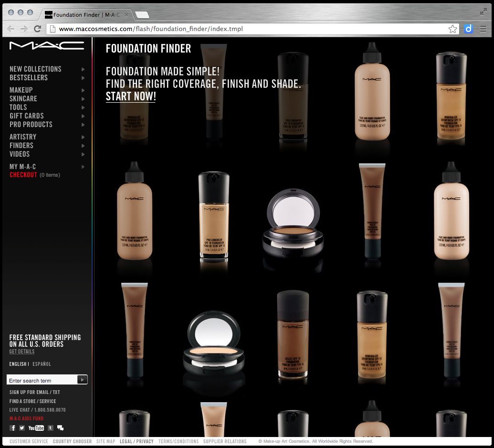The width and height of the screenshot is (494, 448).
Task: Open Legal / Privacy footer link
Action: (137, 441)
